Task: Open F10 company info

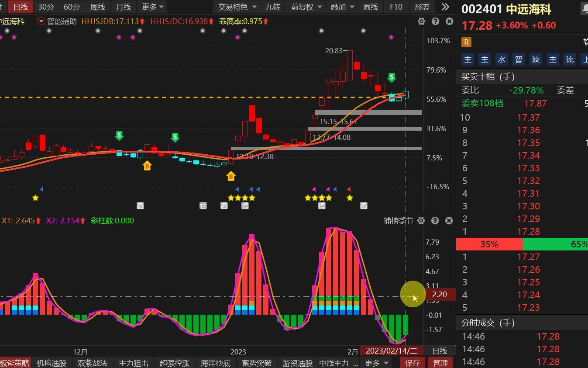Action: click(396, 7)
